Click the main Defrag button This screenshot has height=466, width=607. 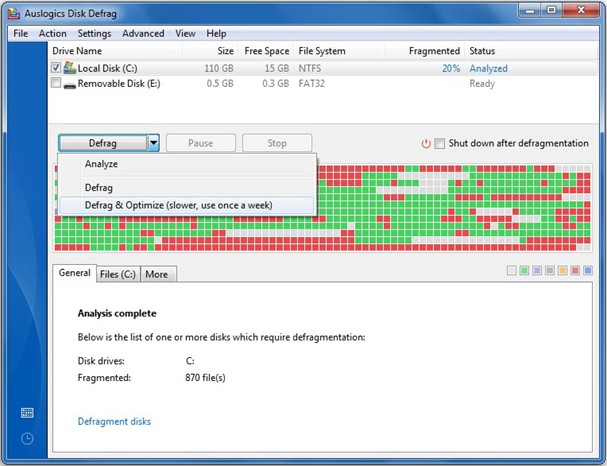[103, 143]
